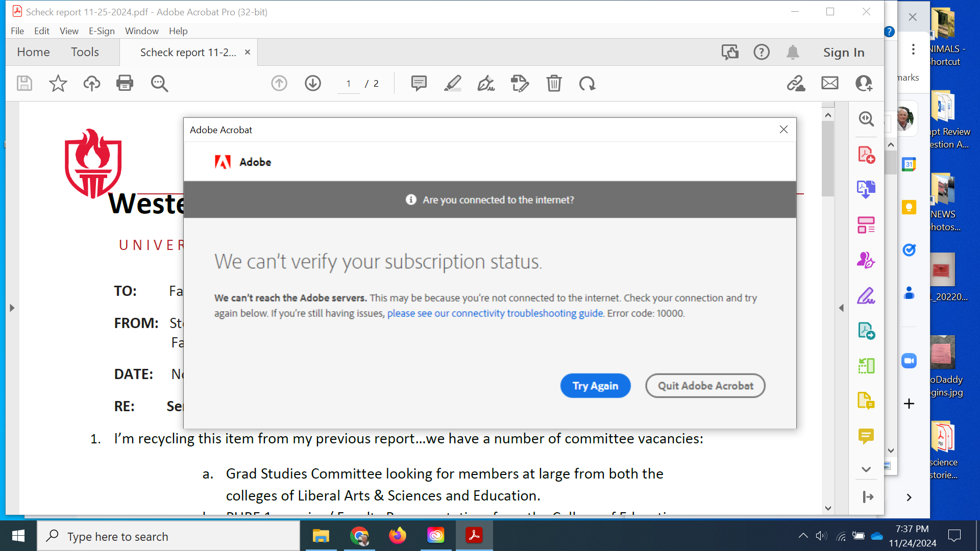Open the E-Sign menu
Viewport: 980px width, 551px height.
(102, 31)
